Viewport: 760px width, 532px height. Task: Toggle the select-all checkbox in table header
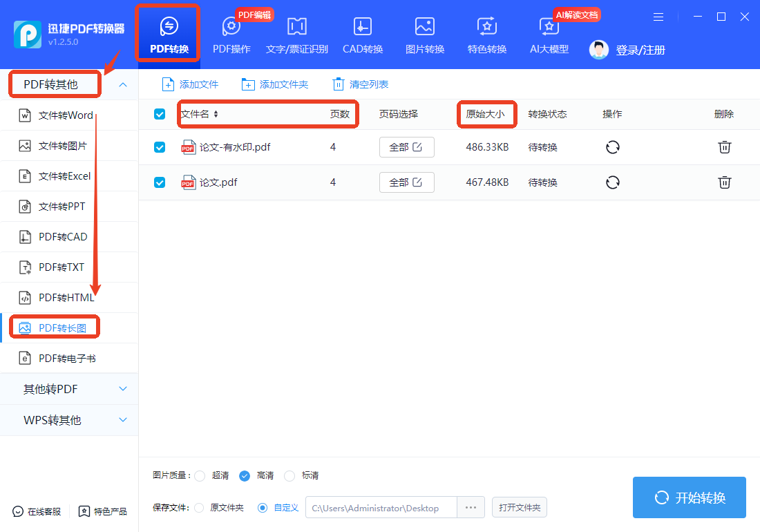click(160, 114)
